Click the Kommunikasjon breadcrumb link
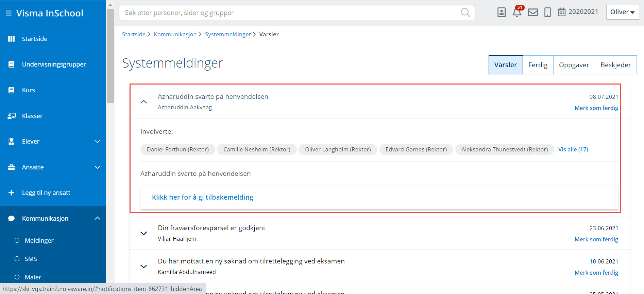This screenshot has width=644, height=294. click(x=175, y=34)
